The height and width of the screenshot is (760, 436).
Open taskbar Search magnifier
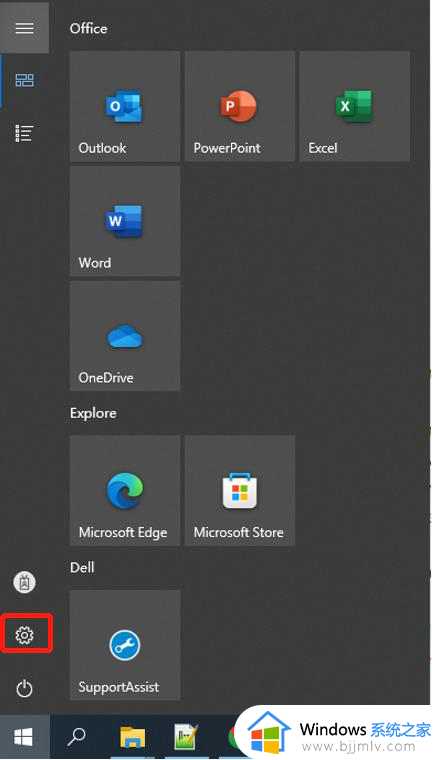(x=77, y=737)
